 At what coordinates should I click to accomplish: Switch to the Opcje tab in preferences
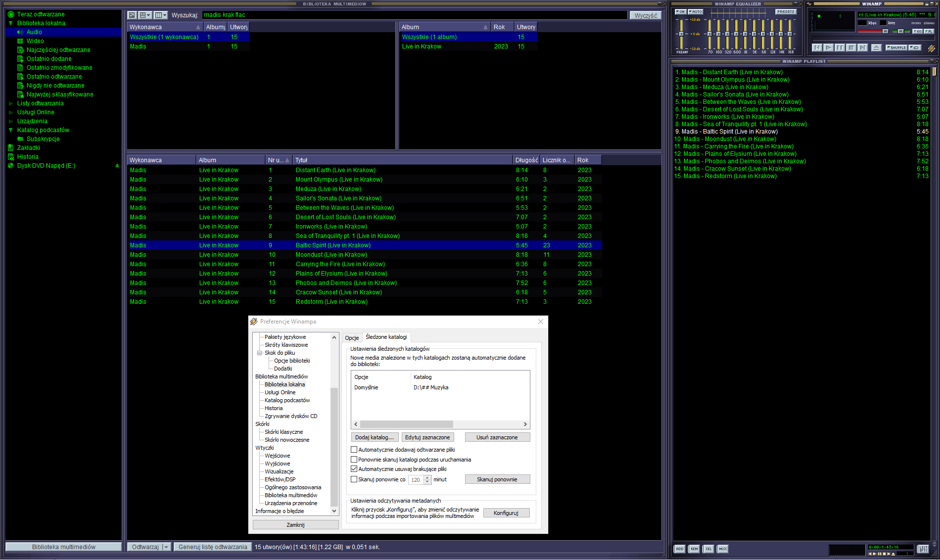tap(352, 338)
